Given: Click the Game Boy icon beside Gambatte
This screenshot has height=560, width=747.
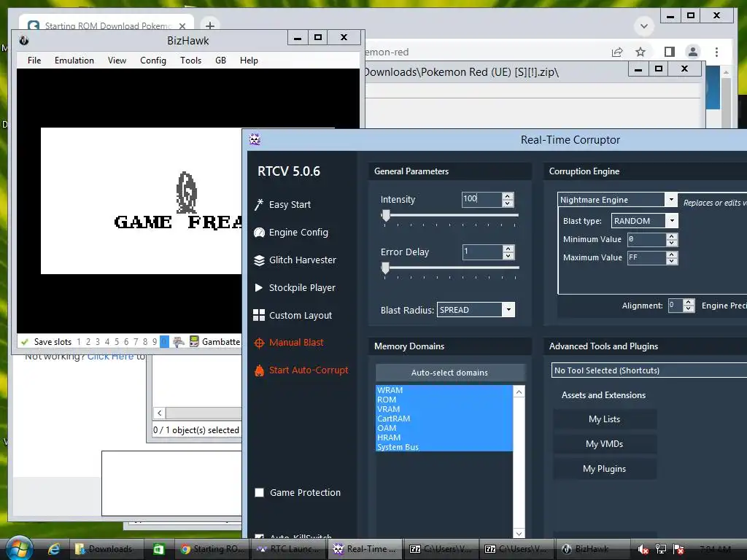Looking at the screenshot, I should 194,341.
